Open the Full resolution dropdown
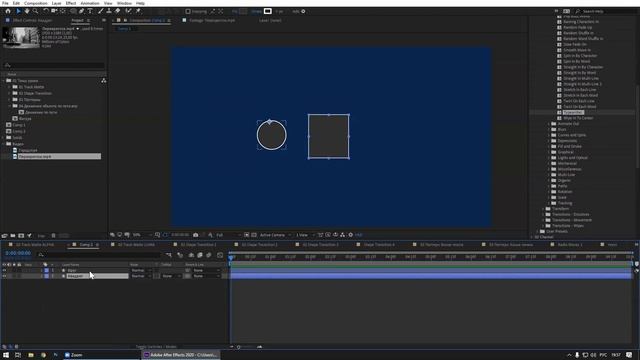Image resolution: width=640 pixels, height=360 pixels. click(228, 235)
